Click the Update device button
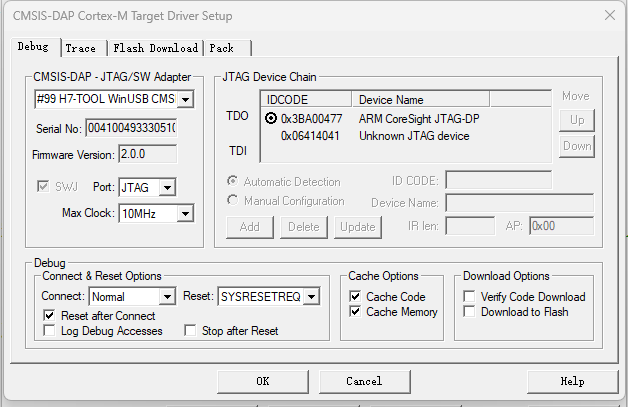Image resolution: width=628 pixels, height=407 pixels. [358, 227]
